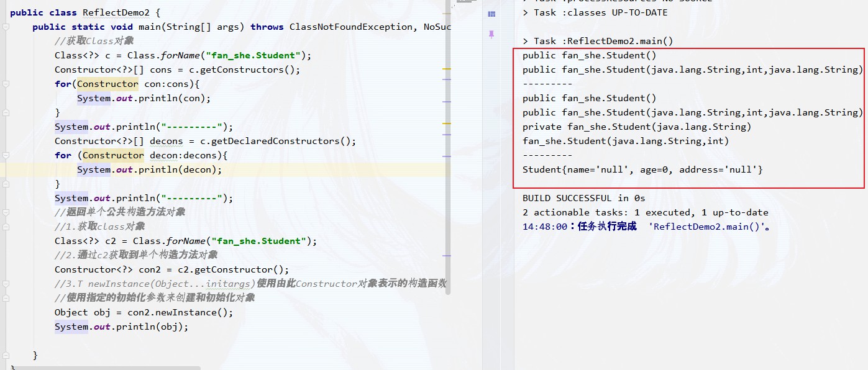This screenshot has height=370, width=868.
Task: Click fold marker beside the 返回单个公共构造方法对象 comment
Action: click(x=5, y=212)
